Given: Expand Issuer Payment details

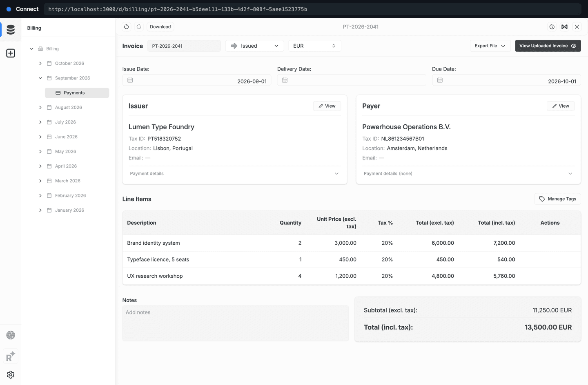Looking at the screenshot, I should coord(234,174).
